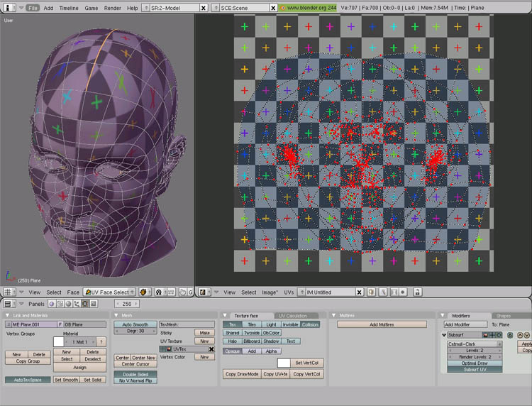Viewport: 532px width, 406px height.
Task: Move Subsurf modifier up with arrow icon
Action: 519,335
